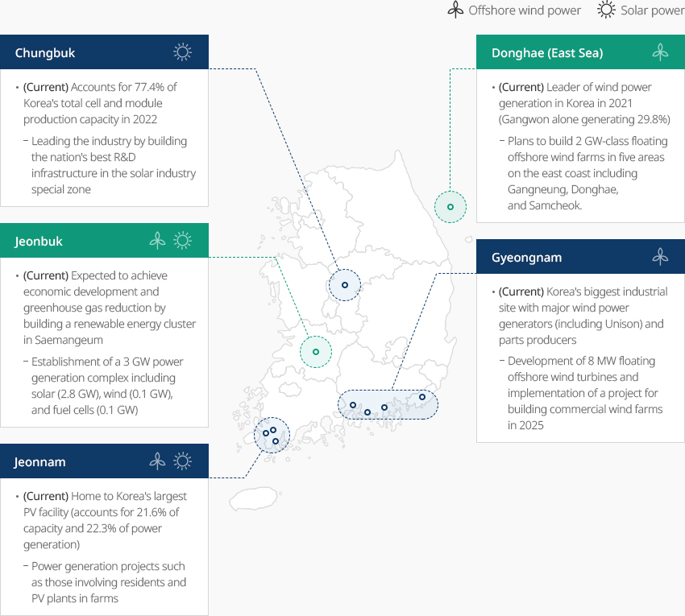Click 'in Saemangeum' text in Jeonbuk card

pyautogui.click(x=64, y=340)
